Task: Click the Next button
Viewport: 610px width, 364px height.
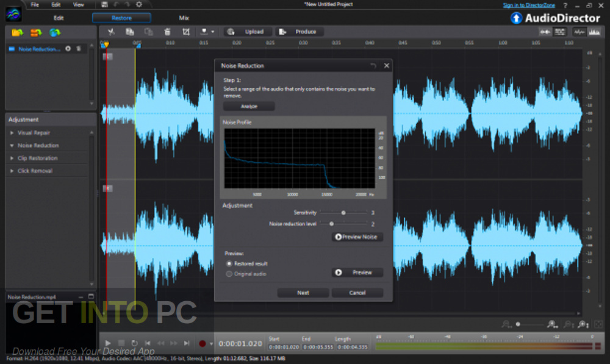Action: click(303, 293)
